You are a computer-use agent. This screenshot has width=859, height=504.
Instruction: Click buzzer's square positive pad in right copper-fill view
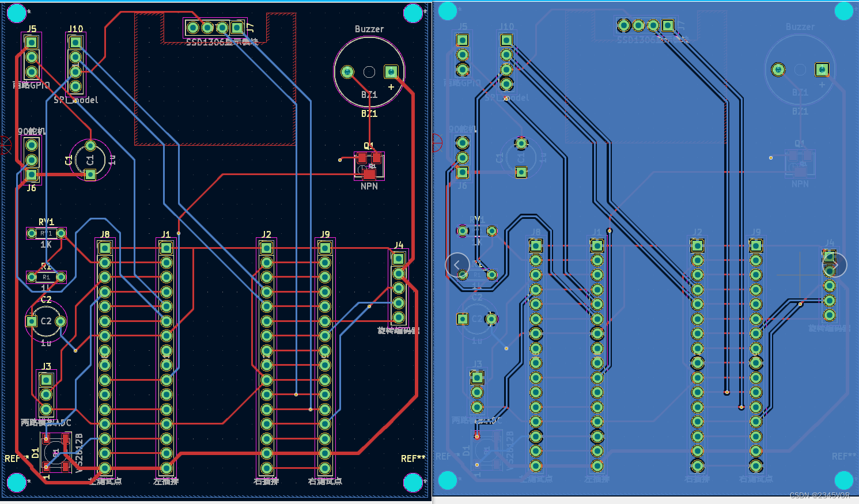pos(822,70)
